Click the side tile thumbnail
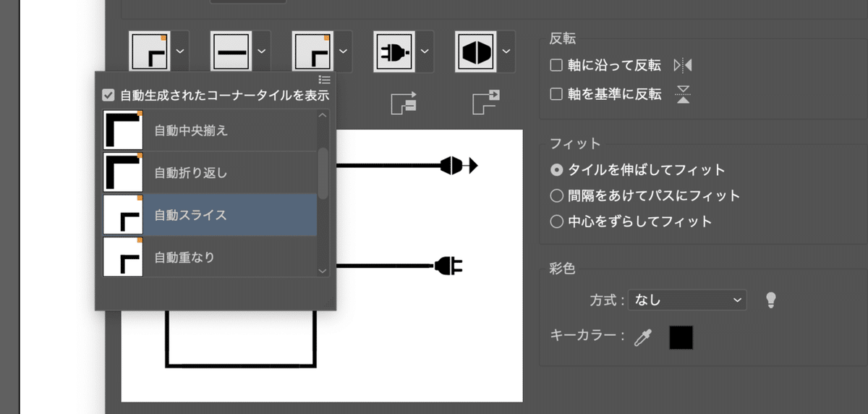This screenshot has width=868, height=414. [x=231, y=51]
